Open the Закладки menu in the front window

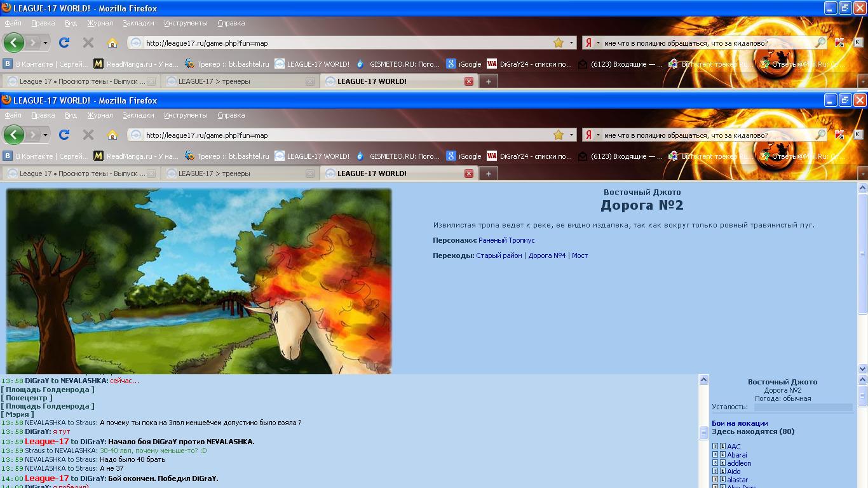139,115
